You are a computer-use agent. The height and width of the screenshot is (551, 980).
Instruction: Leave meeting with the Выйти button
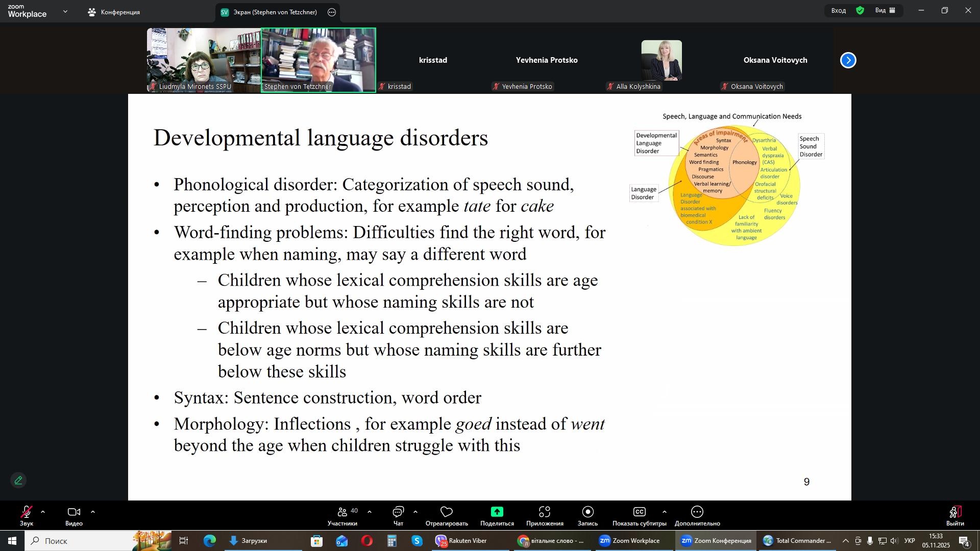[x=955, y=515]
